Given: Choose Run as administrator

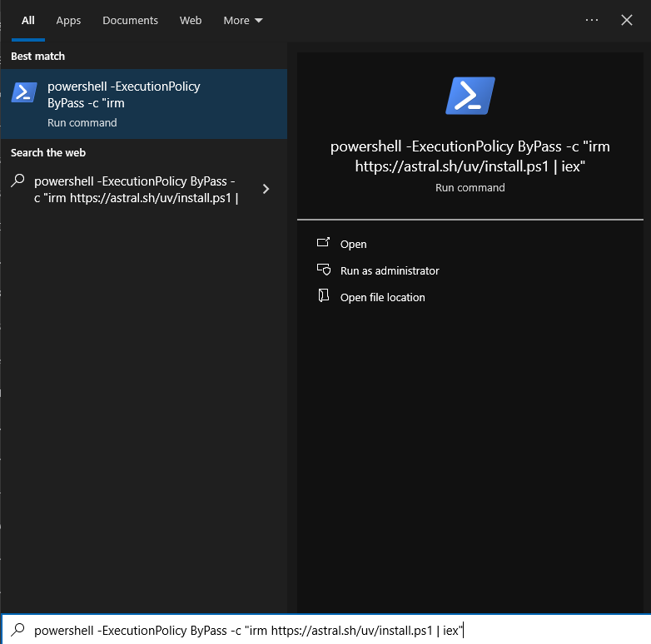Looking at the screenshot, I should tap(390, 270).
